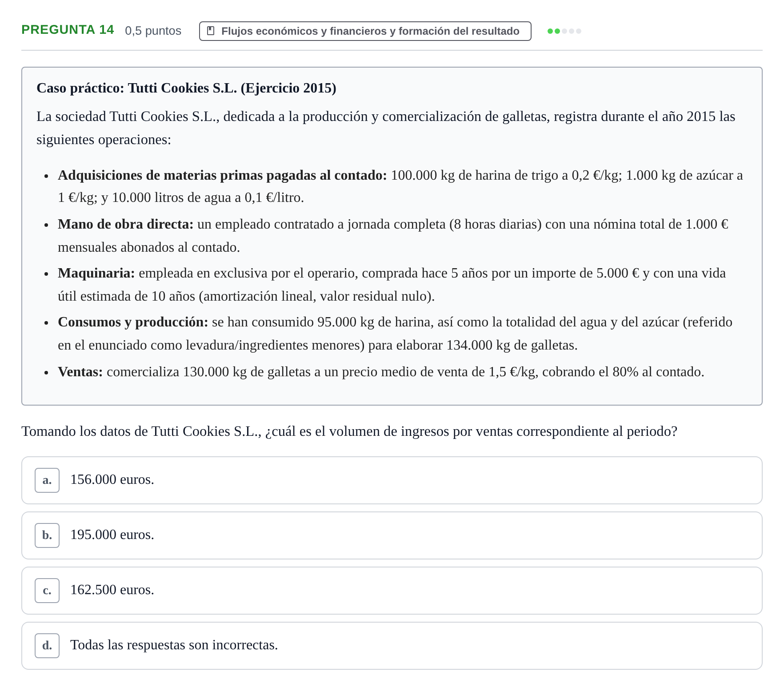Click the letter badge 'b.'
Viewport: 784px width, 692px height.
47,535
